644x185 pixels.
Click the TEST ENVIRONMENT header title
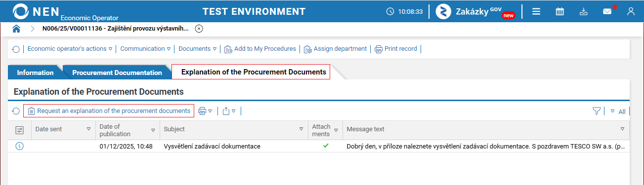pos(254,11)
